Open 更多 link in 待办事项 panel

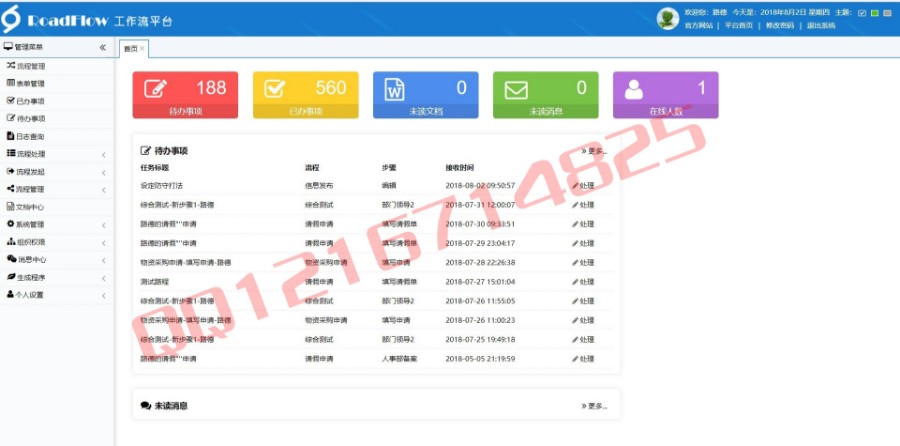[595, 151]
